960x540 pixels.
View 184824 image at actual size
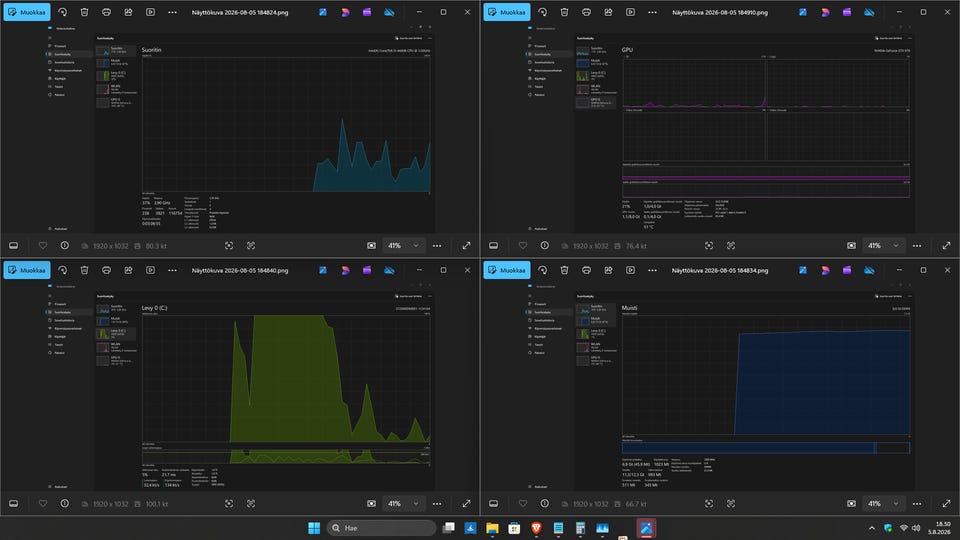tap(251, 246)
